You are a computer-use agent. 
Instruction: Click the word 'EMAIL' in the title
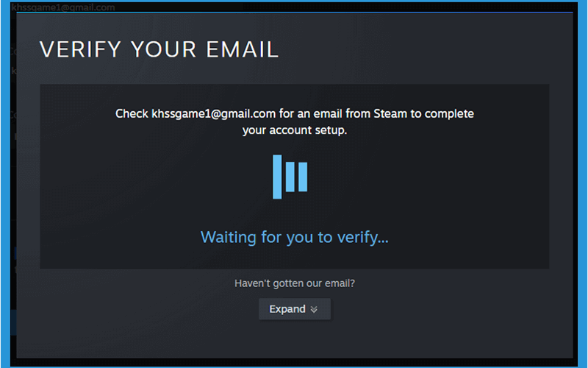(x=243, y=49)
